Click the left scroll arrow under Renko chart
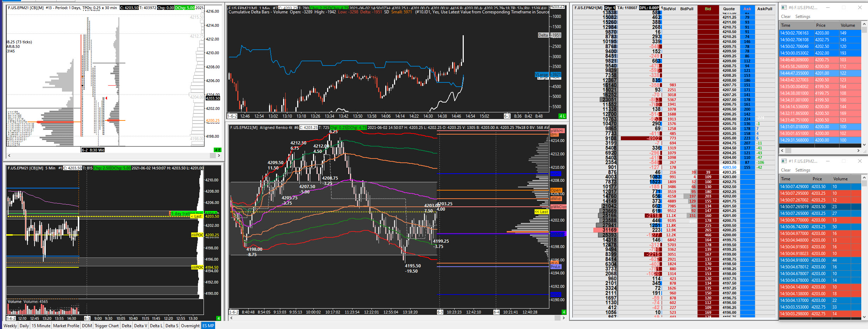 [x=231, y=318]
